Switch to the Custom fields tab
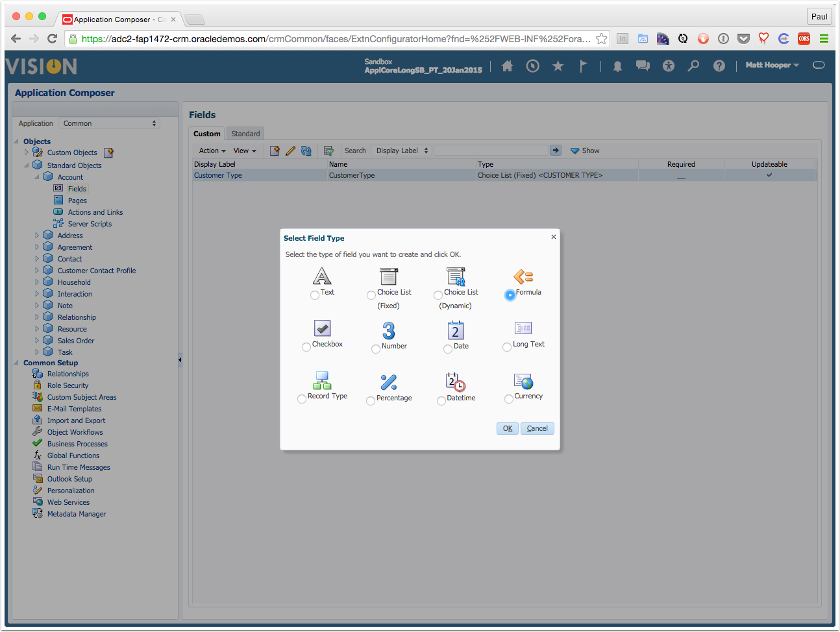The width and height of the screenshot is (840, 632). [x=207, y=134]
